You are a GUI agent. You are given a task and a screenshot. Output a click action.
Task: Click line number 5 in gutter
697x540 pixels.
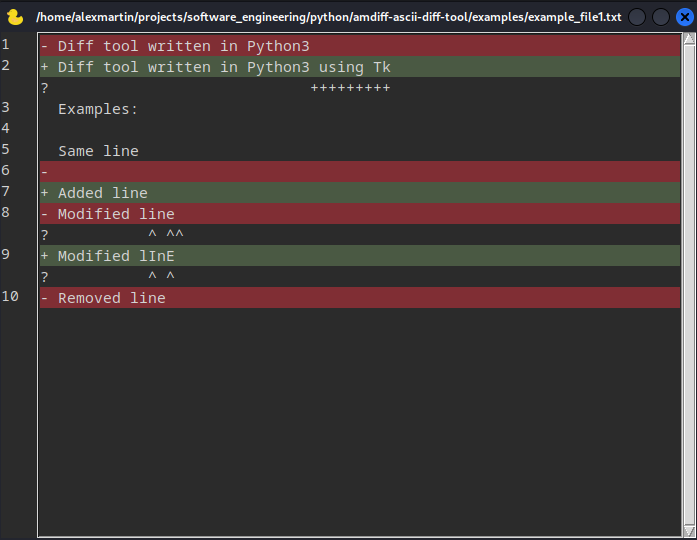[5, 149]
